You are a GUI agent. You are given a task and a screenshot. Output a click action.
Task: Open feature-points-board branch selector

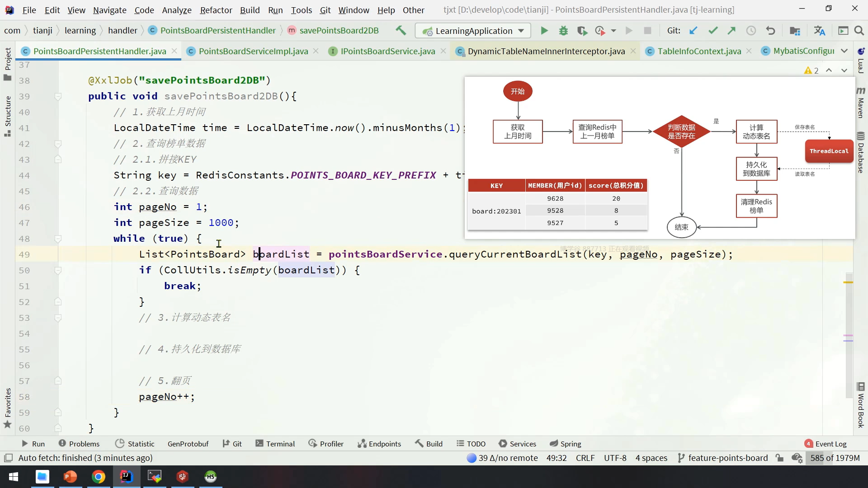point(723,458)
